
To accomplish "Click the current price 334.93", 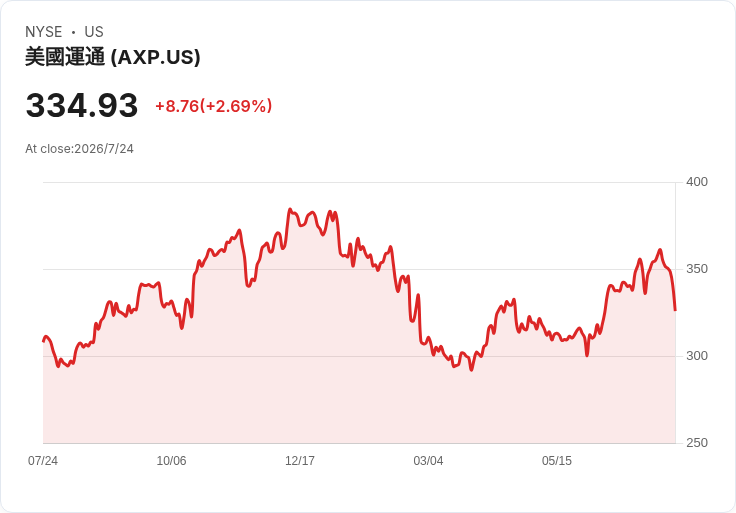I will [x=82, y=105].
